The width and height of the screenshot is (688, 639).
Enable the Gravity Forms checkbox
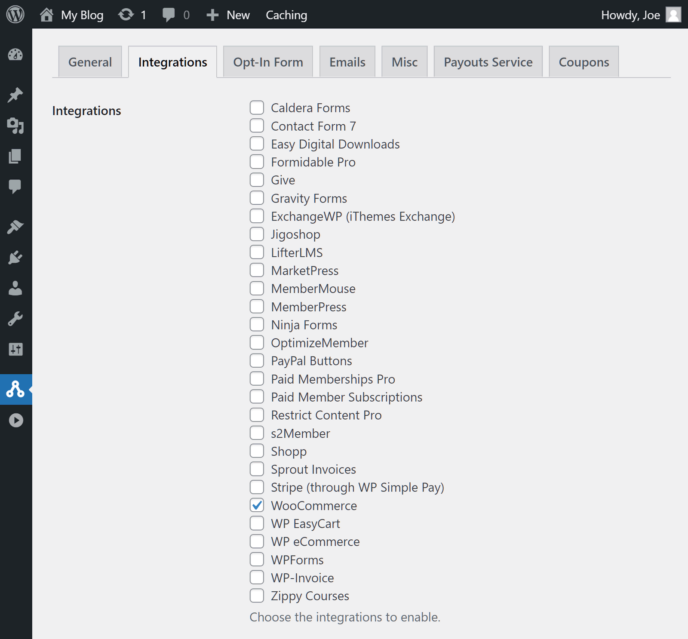click(257, 197)
